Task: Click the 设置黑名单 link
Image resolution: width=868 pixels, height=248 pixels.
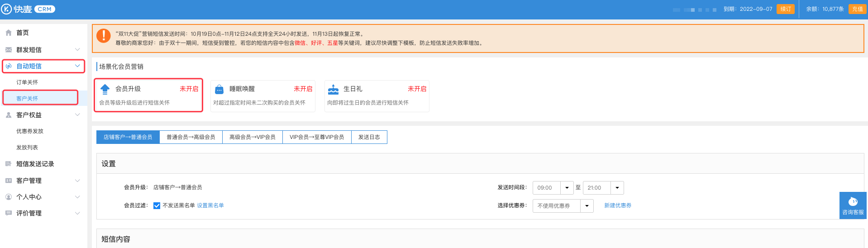Action: 210,205
